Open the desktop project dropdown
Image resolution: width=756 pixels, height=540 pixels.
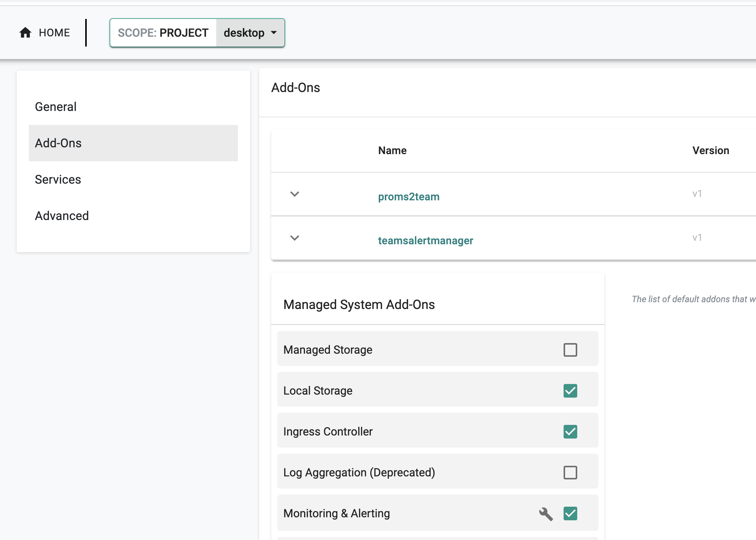coord(250,33)
